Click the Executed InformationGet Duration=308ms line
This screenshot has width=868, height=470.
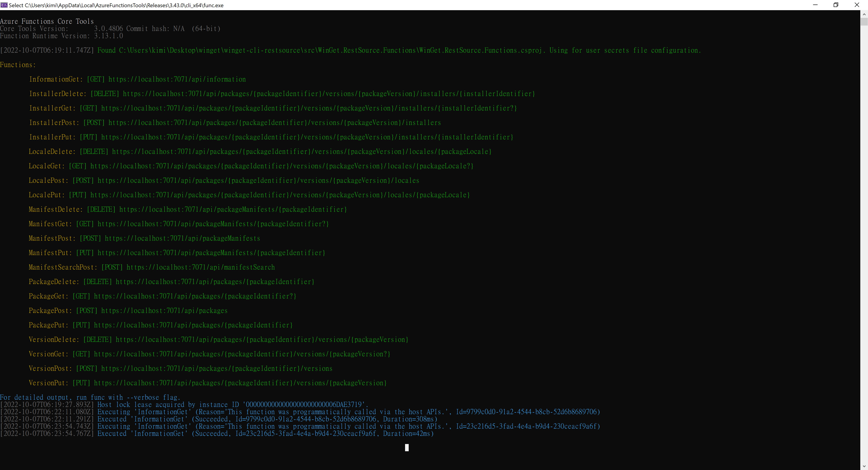coord(219,419)
